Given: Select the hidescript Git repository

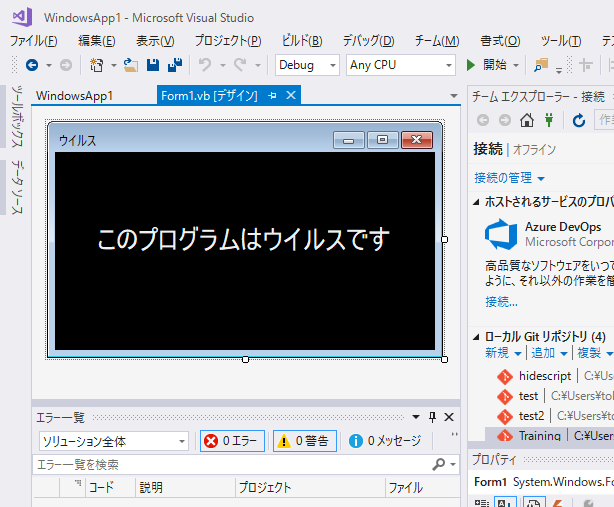Looking at the screenshot, I should 545,376.
